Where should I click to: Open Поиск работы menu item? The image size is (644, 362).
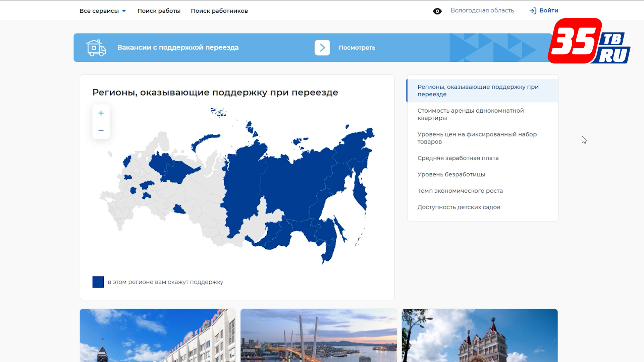159,11
